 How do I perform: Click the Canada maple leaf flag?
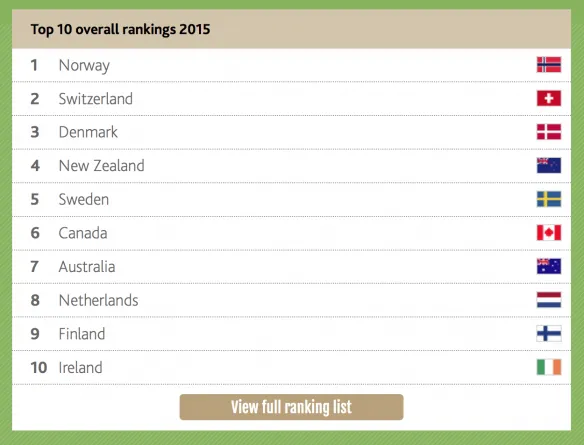pos(549,233)
